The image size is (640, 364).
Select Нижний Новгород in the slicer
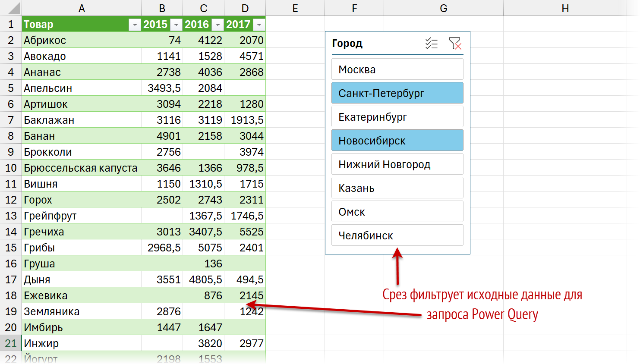click(x=397, y=164)
